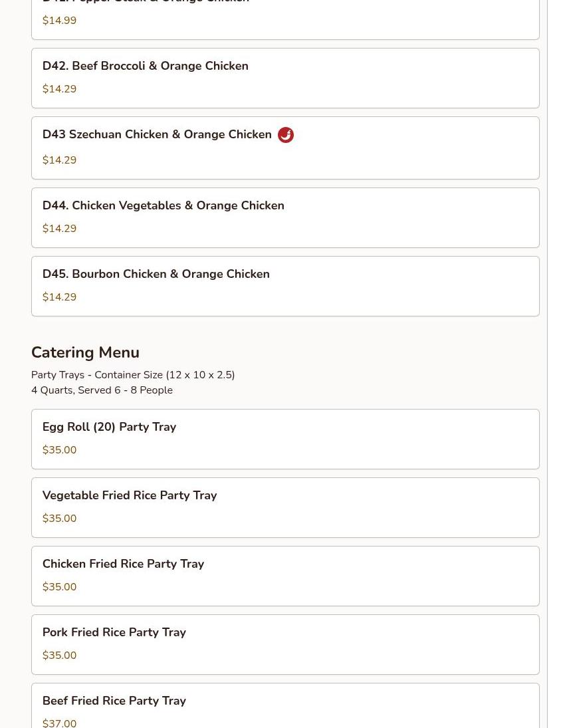This screenshot has height=728, width=561.
Task: Select Pork Fried Rice Party Tray
Action: point(285,644)
